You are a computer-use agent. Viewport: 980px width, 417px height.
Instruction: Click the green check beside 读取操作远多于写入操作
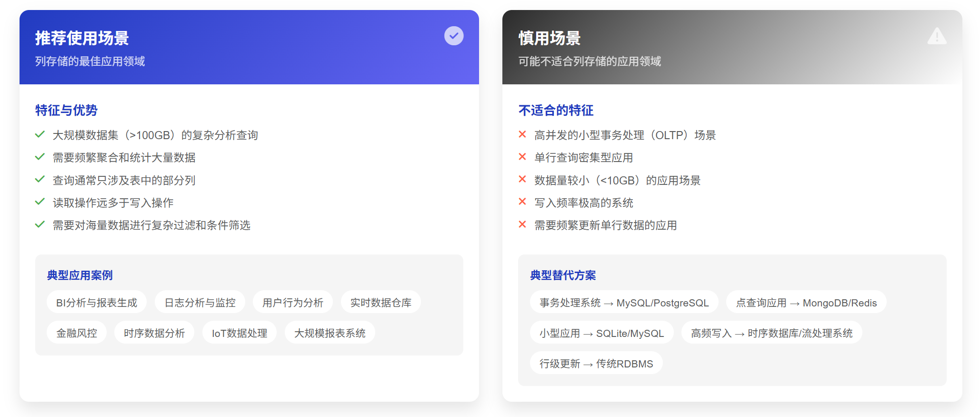pyautogui.click(x=40, y=202)
